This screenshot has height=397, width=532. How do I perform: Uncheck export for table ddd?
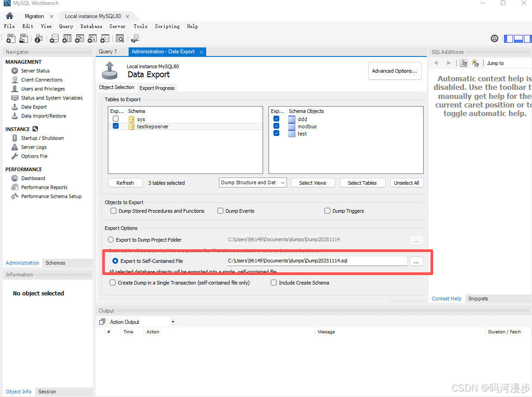tap(277, 118)
